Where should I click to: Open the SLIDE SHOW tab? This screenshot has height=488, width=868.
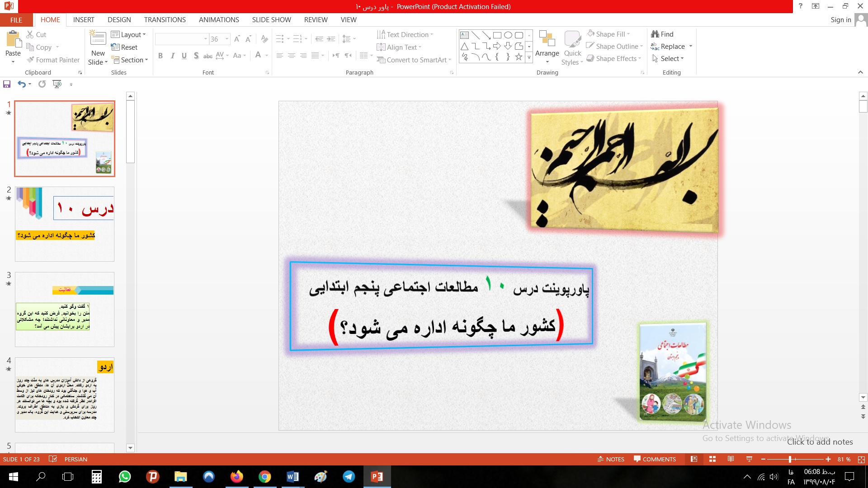(271, 20)
